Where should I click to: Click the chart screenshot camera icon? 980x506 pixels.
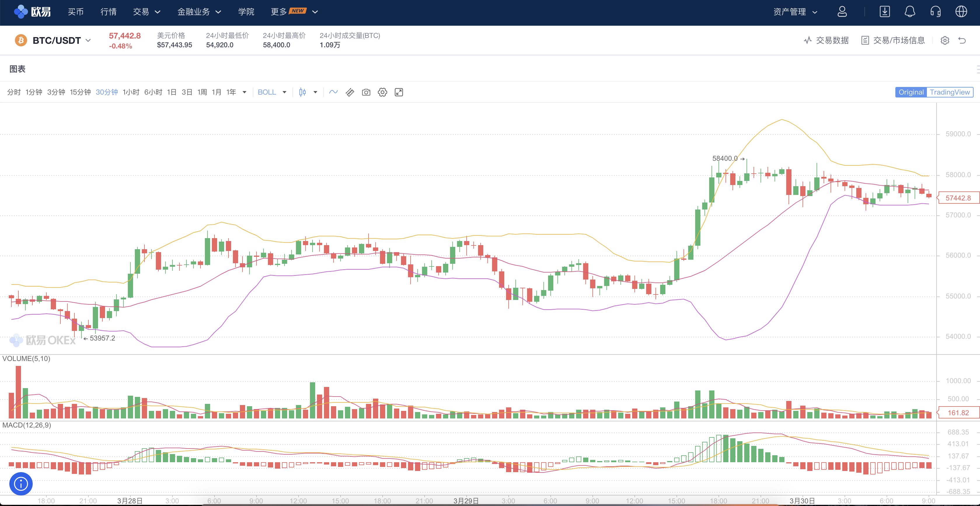(x=366, y=92)
